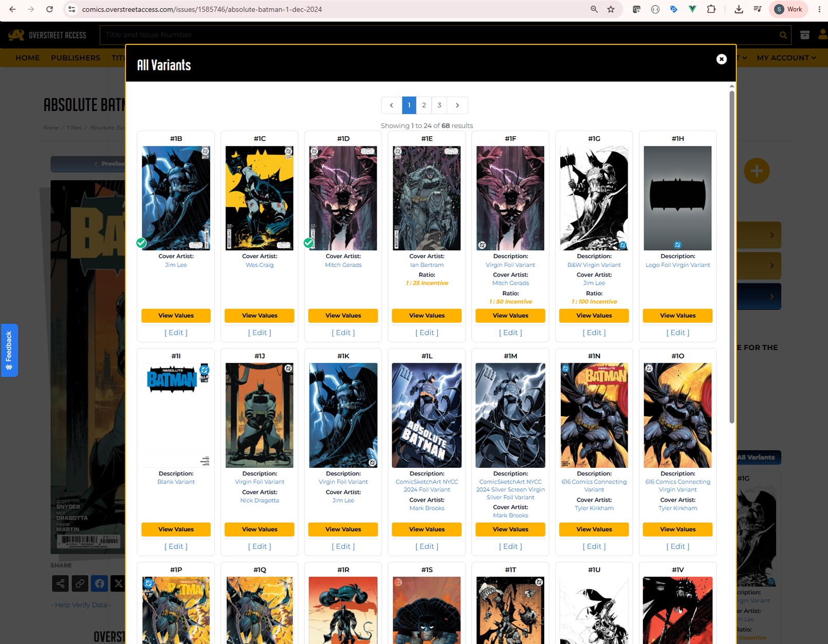
Task: Edit the #1D variant
Action: click(343, 333)
